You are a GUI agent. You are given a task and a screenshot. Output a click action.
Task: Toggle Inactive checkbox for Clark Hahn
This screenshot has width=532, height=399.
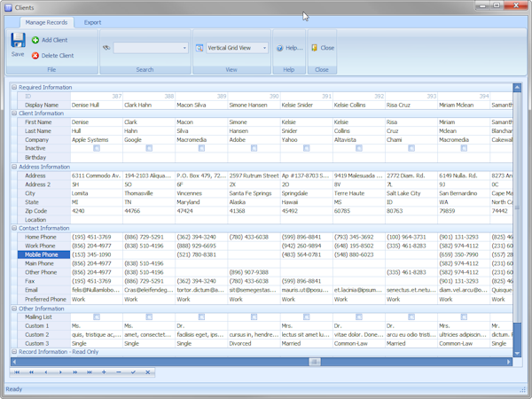(x=149, y=148)
